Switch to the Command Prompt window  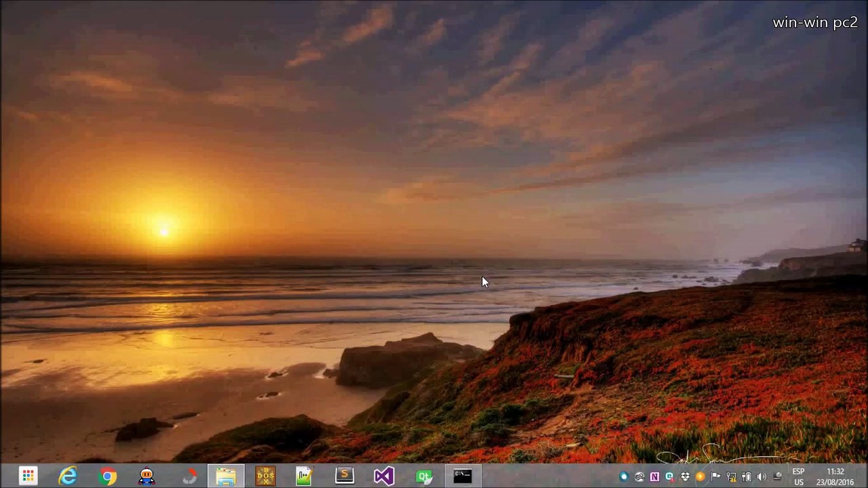462,476
